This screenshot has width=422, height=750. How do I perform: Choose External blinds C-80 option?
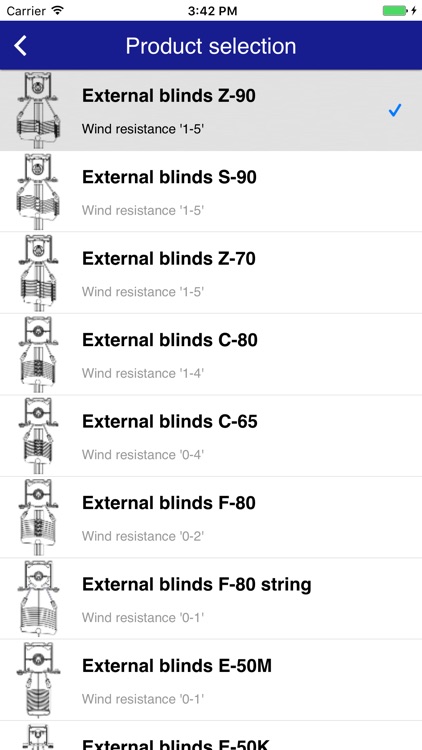click(211, 354)
